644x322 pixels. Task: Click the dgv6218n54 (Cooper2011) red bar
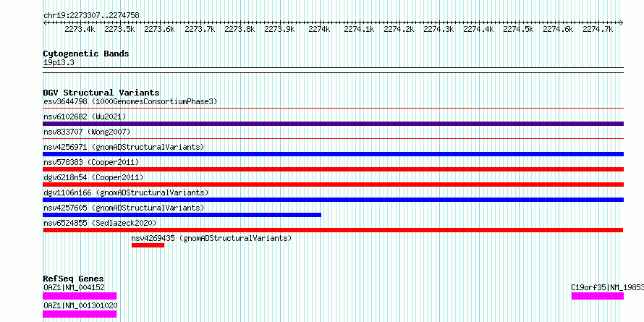click(x=334, y=185)
